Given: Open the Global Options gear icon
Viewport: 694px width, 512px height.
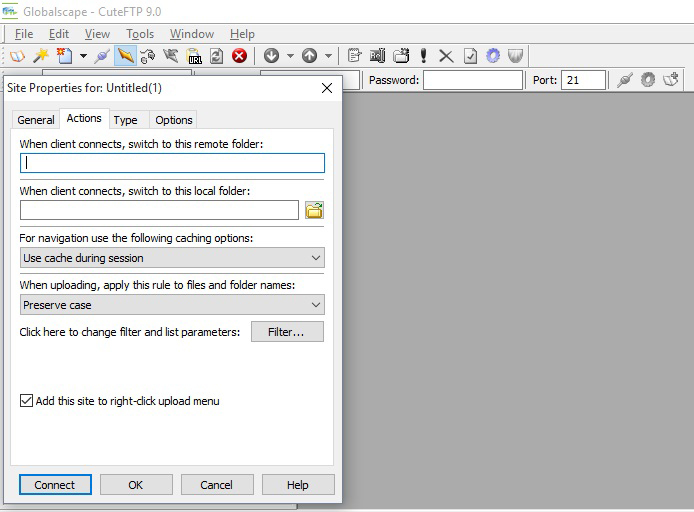Looking at the screenshot, I should point(493,56).
